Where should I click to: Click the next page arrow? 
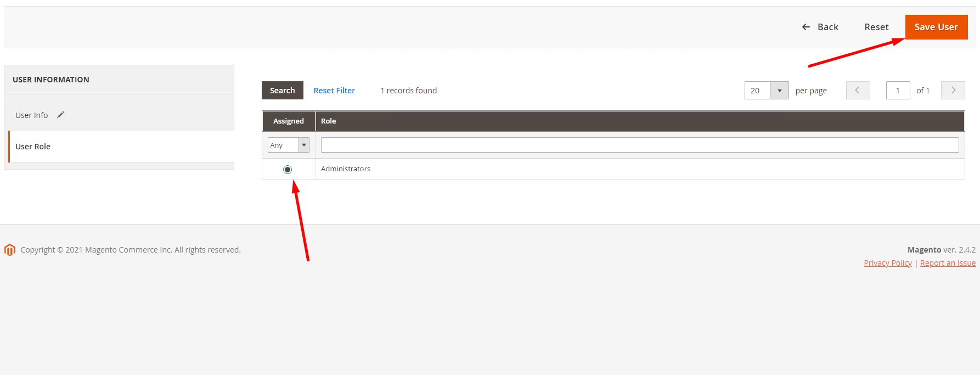point(953,91)
